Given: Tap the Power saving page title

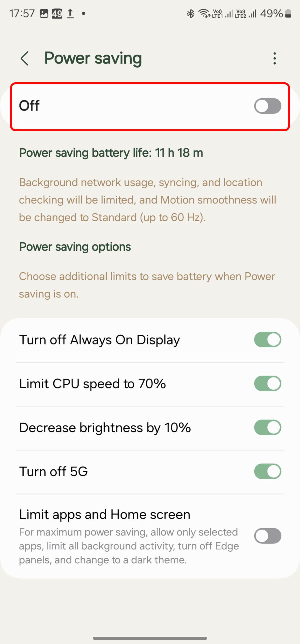Looking at the screenshot, I should point(93,58).
